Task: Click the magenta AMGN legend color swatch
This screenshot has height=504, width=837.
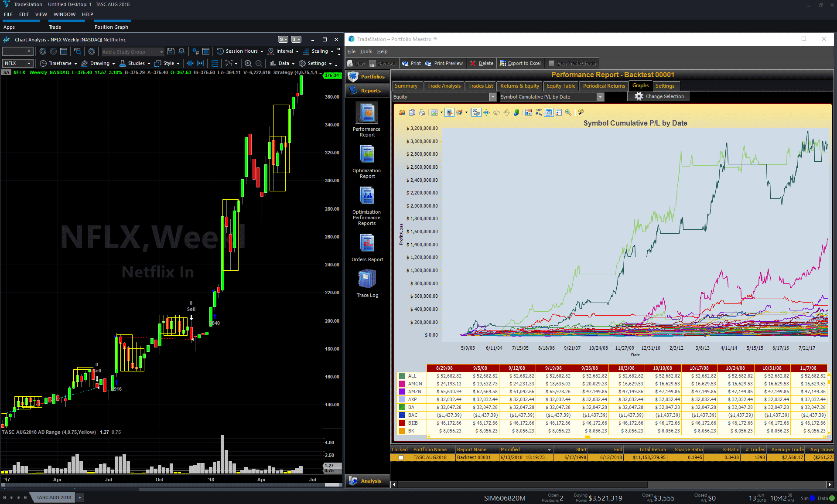Action: (x=402, y=384)
